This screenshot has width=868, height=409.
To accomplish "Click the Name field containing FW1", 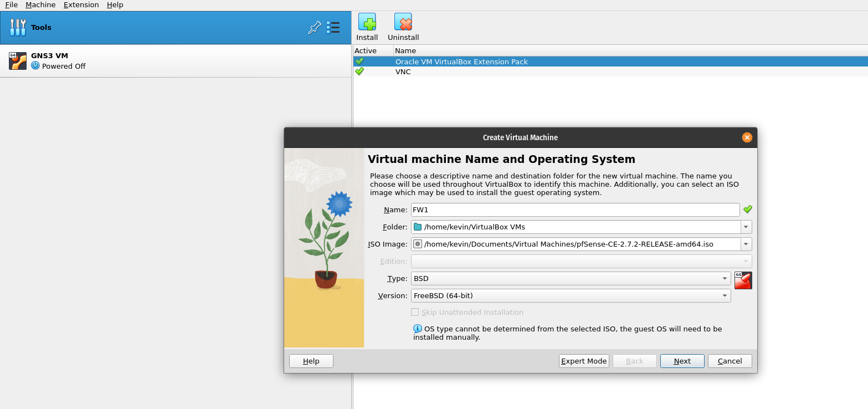I will coord(575,209).
